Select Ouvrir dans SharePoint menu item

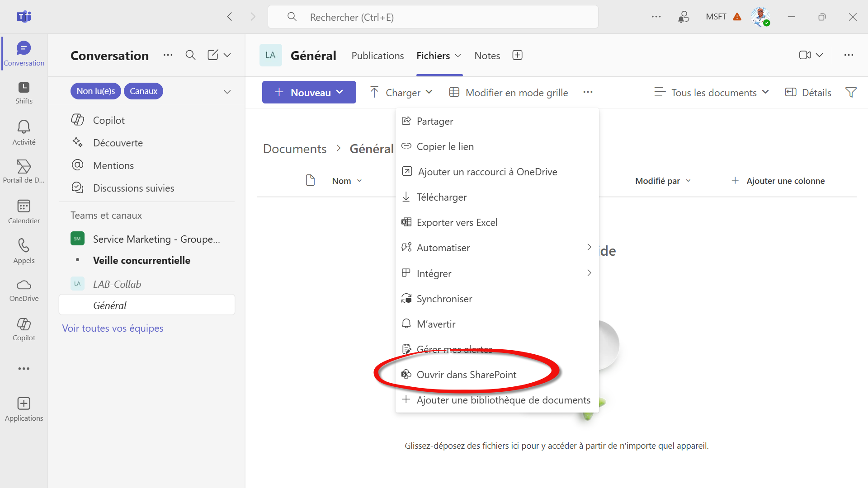[466, 375]
